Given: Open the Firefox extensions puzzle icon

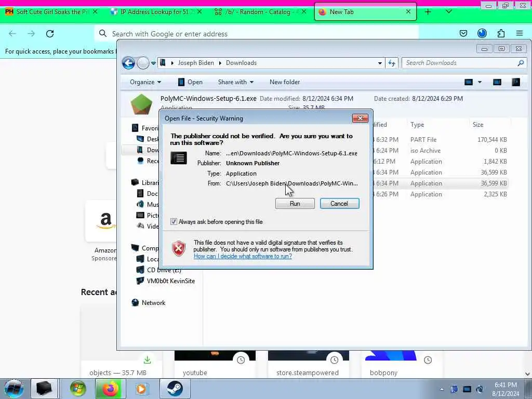Looking at the screenshot, I should click(x=501, y=33).
